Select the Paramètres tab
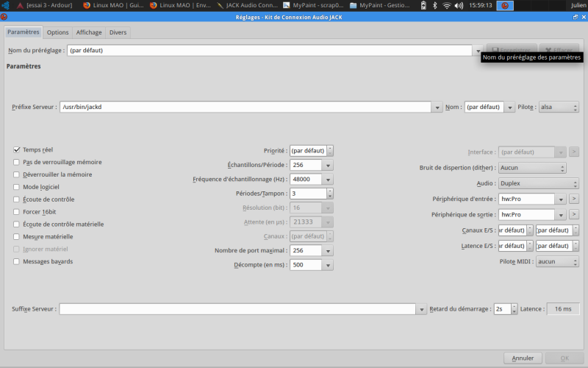 tap(24, 32)
